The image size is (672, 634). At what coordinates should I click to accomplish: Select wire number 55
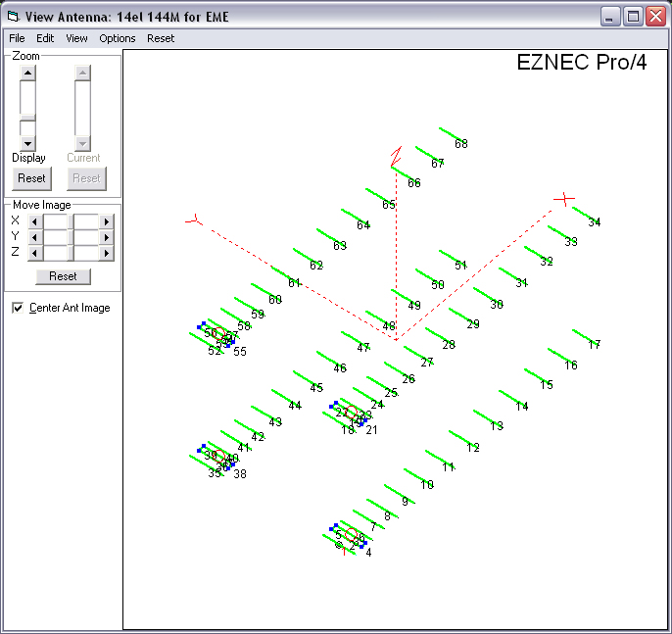240,352
